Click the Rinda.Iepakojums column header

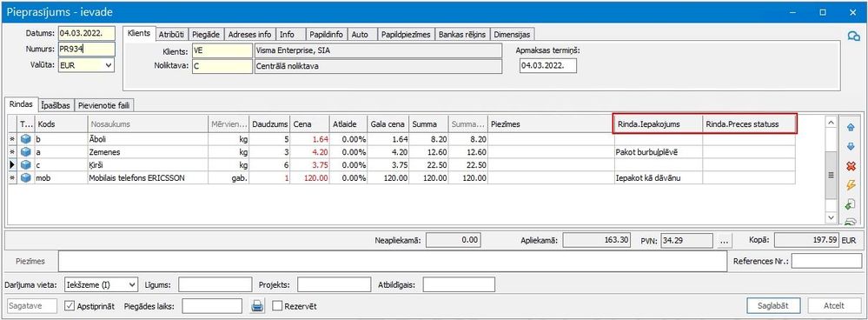(658, 124)
